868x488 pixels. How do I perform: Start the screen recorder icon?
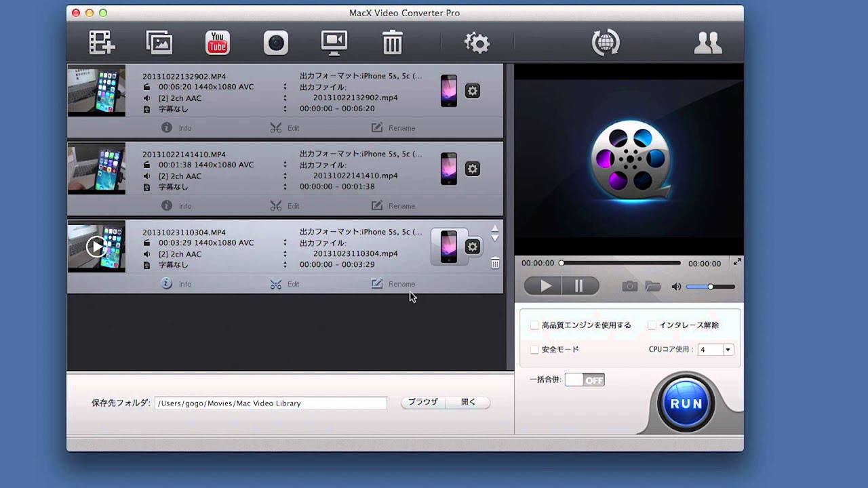[x=334, y=43]
